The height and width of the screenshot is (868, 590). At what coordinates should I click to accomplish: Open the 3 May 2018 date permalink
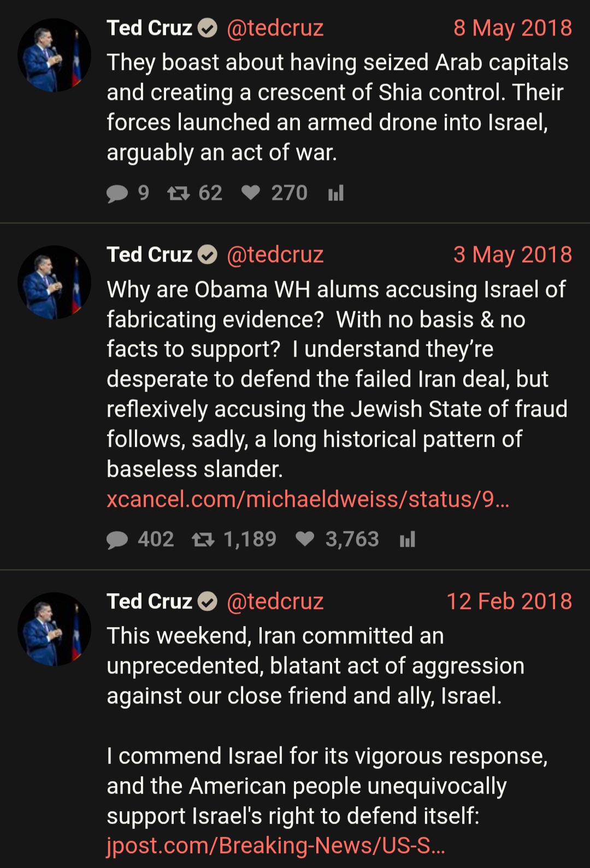pos(512,255)
